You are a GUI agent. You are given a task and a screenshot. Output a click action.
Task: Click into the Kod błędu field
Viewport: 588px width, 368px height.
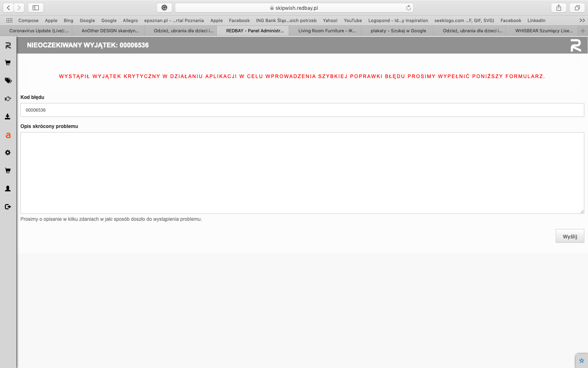click(x=302, y=110)
